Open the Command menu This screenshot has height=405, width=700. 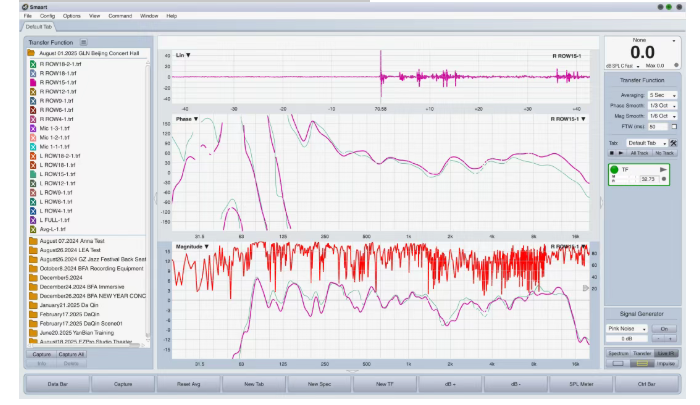[119, 17]
